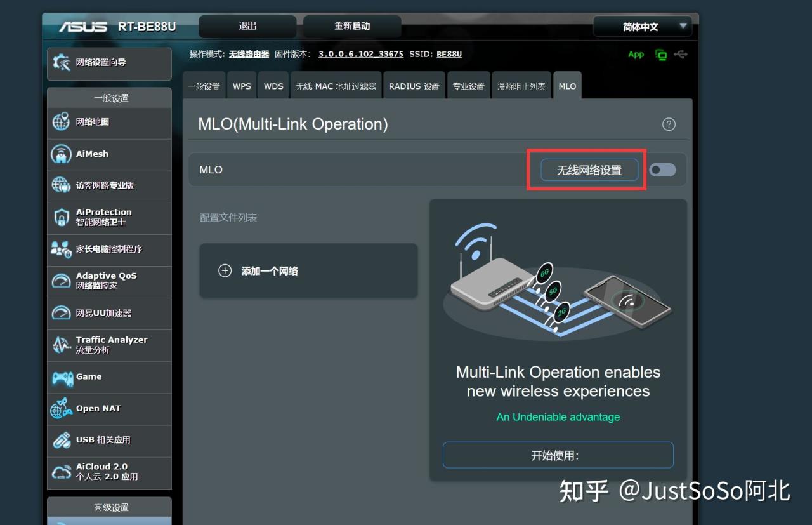812x525 pixels.
Task: Open the 专业设置 tab
Action: 469,86
